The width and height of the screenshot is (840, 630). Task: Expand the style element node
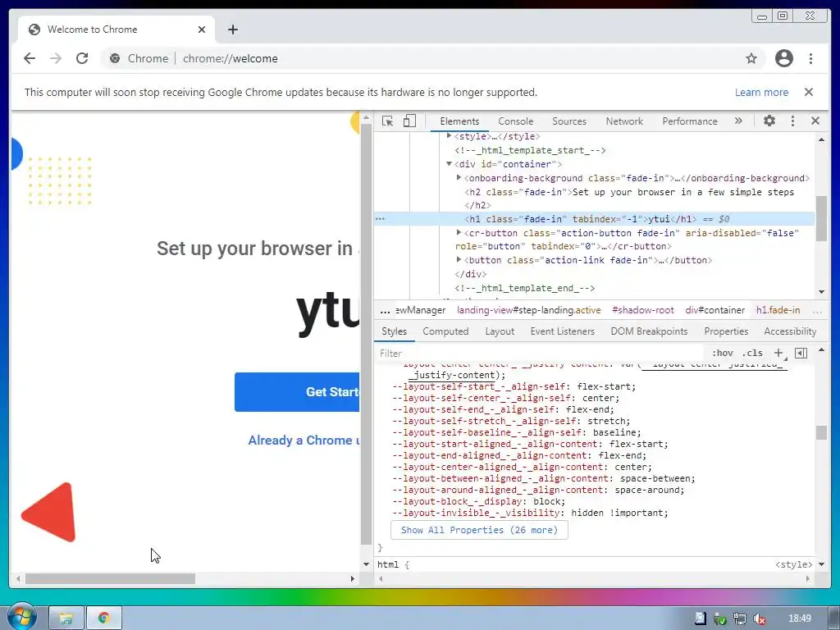click(449, 136)
